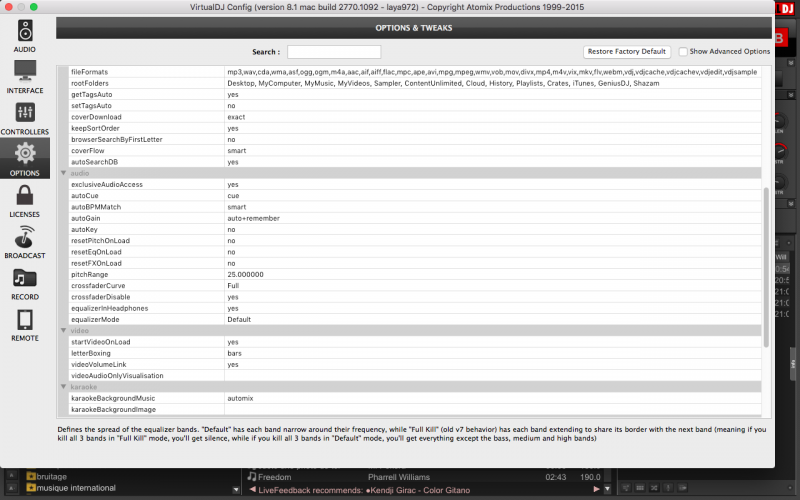The height and width of the screenshot is (500, 800).
Task: Collapse the karaoke options group
Action: [x=63, y=387]
